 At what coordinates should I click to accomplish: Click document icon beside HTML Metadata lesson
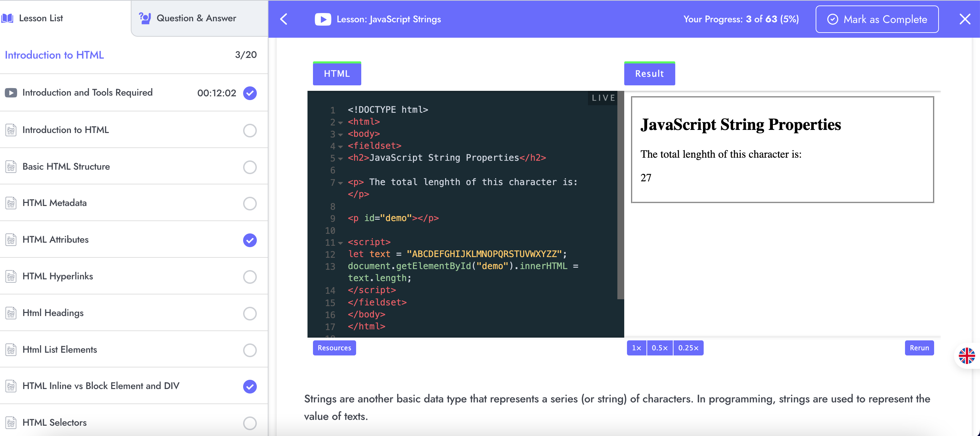coord(11,203)
